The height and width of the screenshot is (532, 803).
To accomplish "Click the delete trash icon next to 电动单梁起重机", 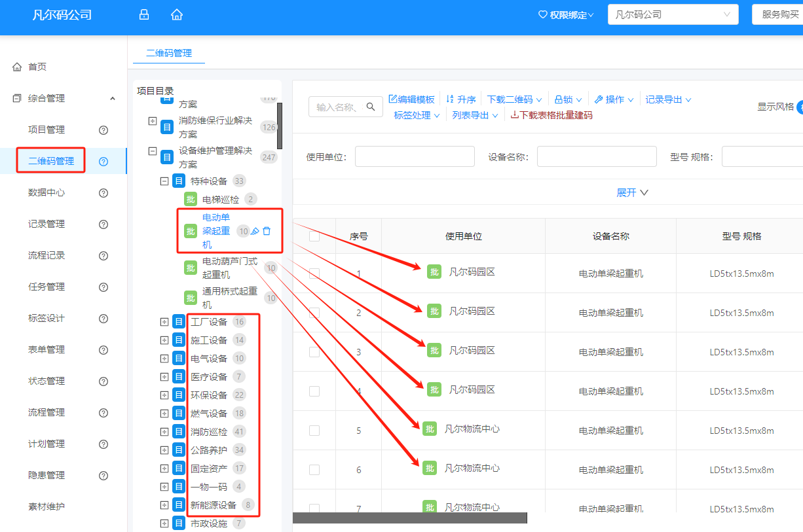I will click(x=267, y=230).
